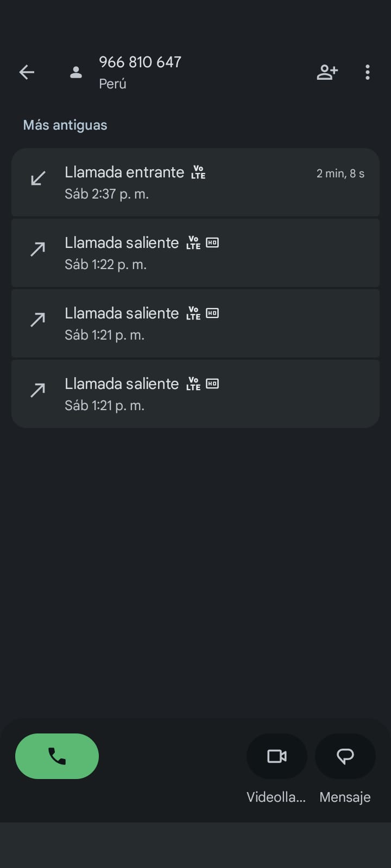Click the phone number 966 810 647
The image size is (391, 868).
click(x=140, y=62)
